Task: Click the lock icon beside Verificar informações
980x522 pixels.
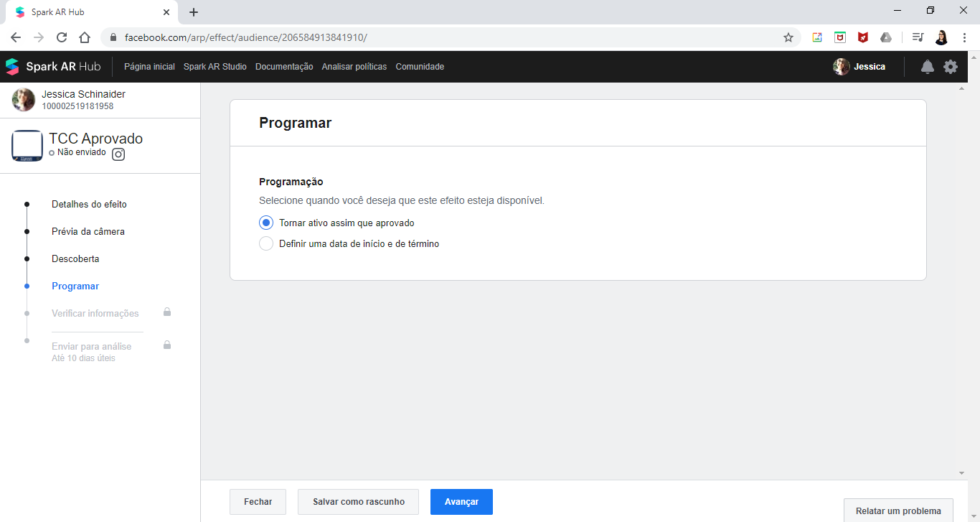Action: tap(167, 312)
